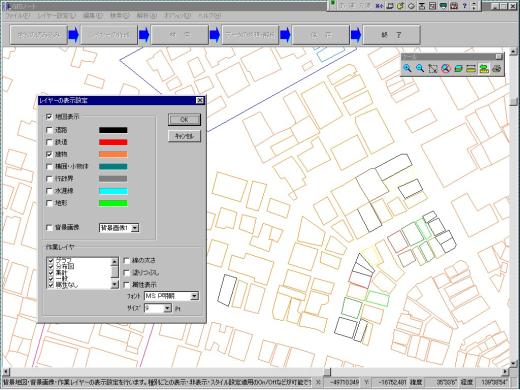
Task: Open the サイズ font size dropdown
Action: 167,308
